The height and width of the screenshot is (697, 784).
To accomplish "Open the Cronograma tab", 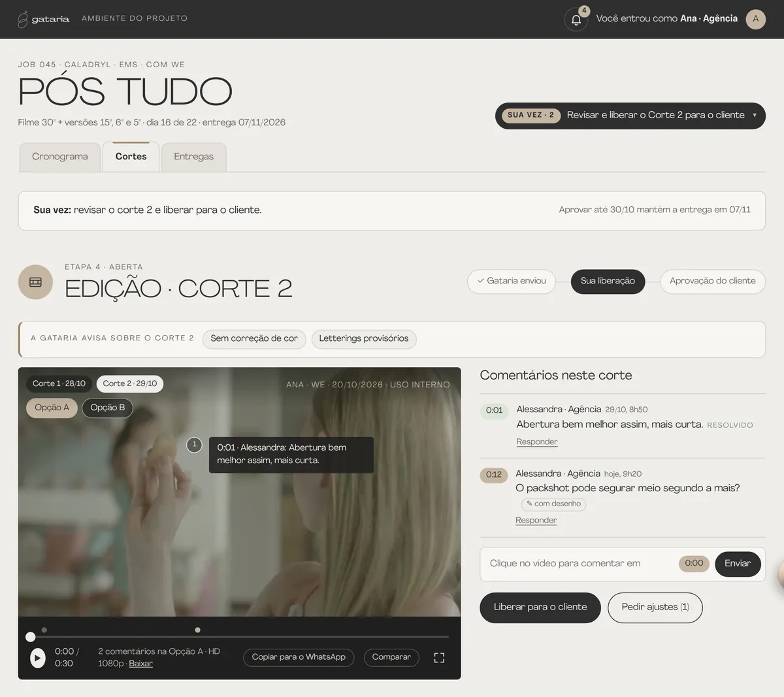I will coord(60,157).
